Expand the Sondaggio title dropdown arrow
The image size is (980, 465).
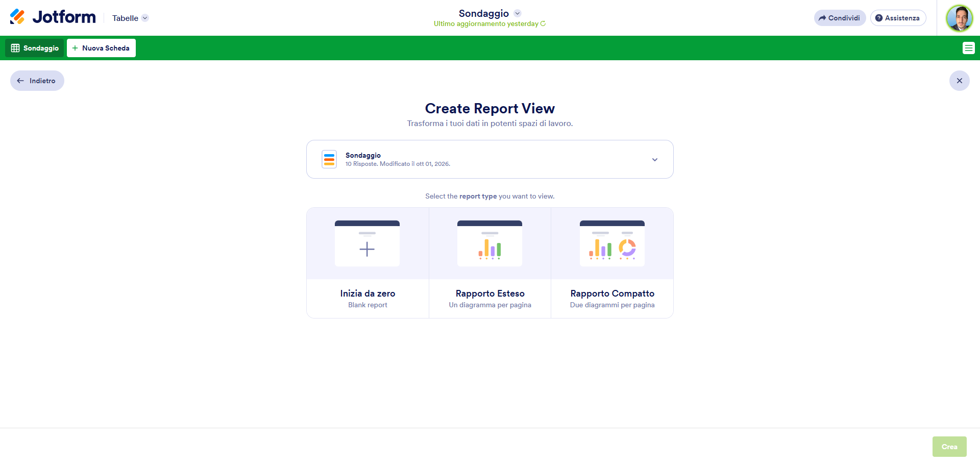517,13
